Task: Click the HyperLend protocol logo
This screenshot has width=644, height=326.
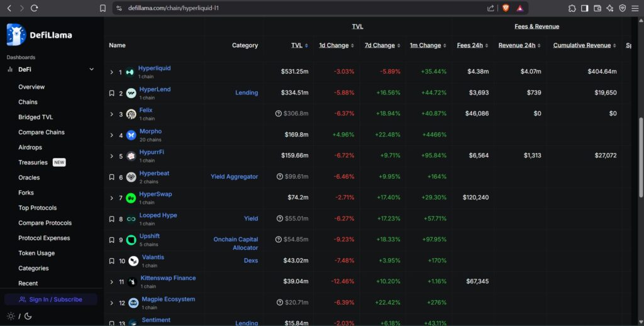Action: pyautogui.click(x=131, y=93)
